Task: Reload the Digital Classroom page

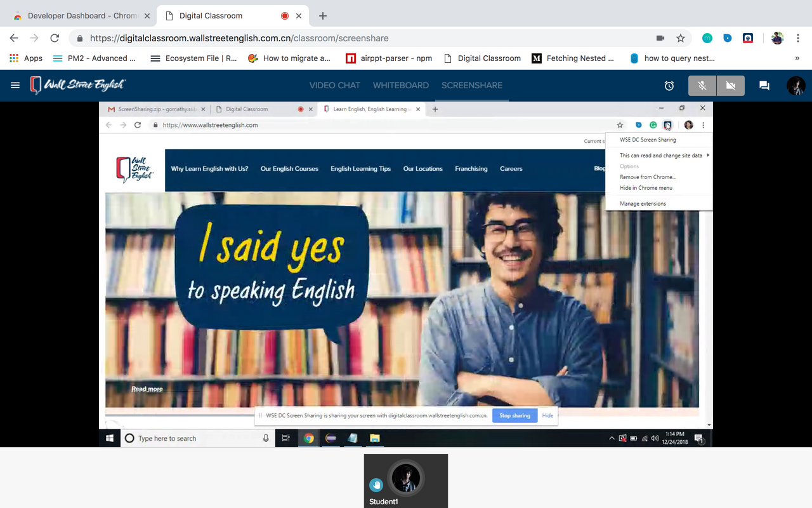Action: 55,38
